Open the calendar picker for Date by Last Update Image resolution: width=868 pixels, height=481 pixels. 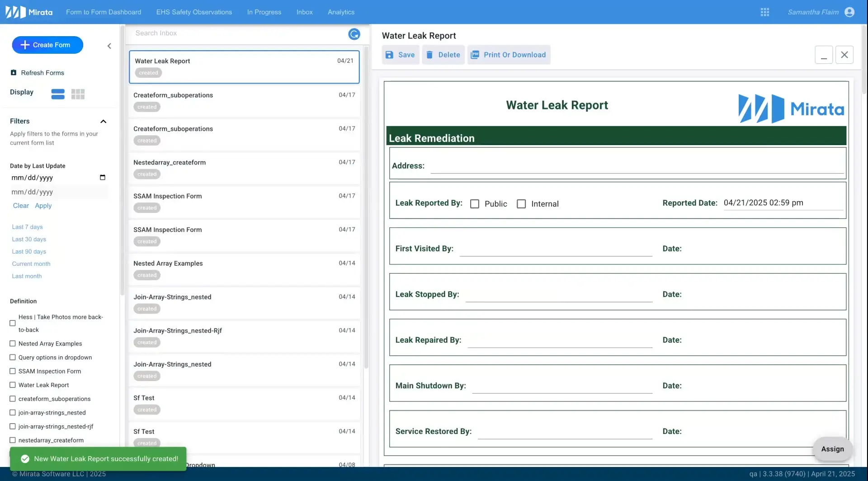103,177
